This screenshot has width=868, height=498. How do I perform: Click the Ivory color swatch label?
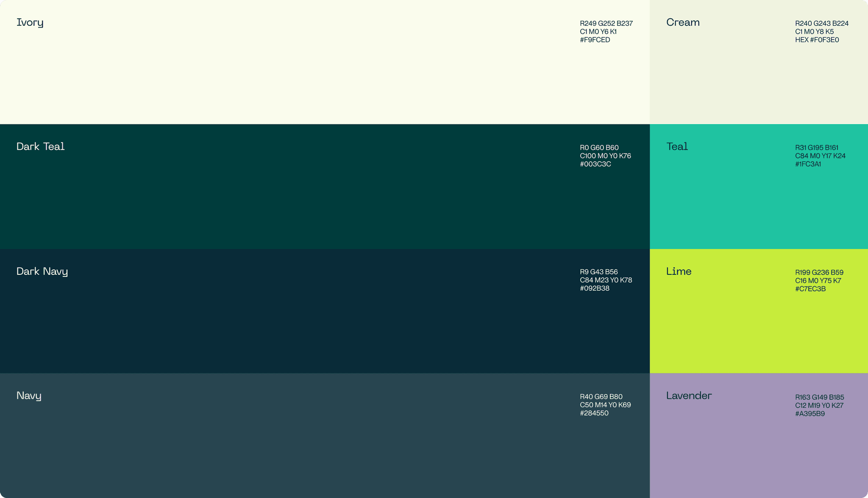(x=30, y=22)
